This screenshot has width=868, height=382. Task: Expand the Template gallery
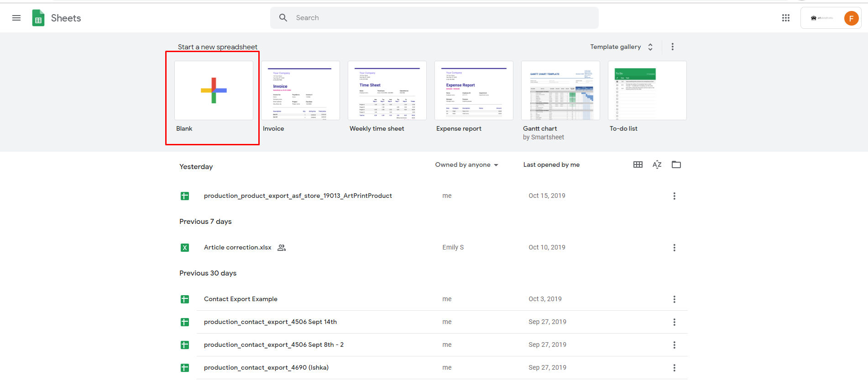pyautogui.click(x=621, y=47)
